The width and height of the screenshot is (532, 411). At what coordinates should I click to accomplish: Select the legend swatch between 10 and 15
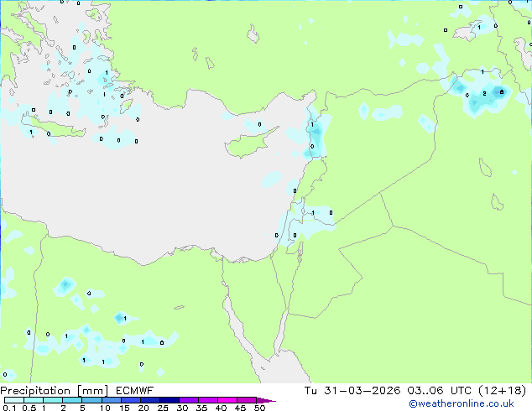[x=111, y=400]
